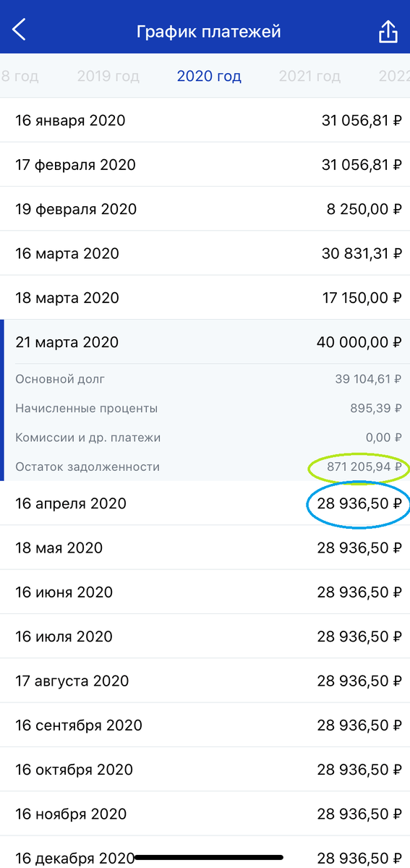Tap the Остаток задолженности label
The height and width of the screenshot is (868, 410).
(87, 467)
